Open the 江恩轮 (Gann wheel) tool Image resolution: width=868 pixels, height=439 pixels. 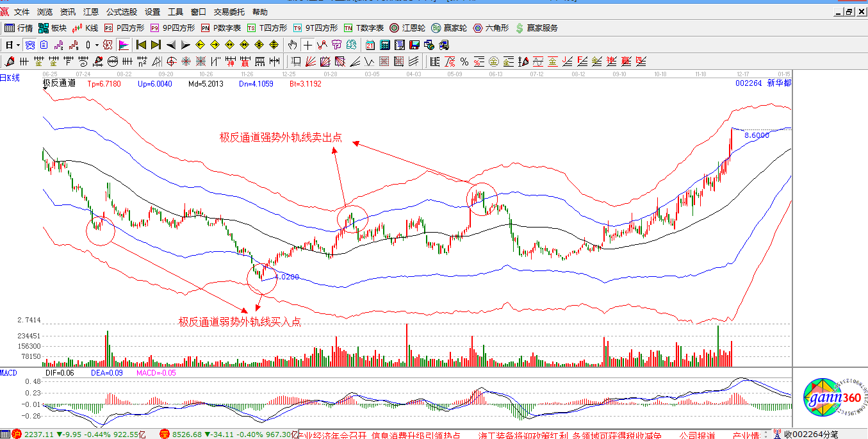click(403, 28)
